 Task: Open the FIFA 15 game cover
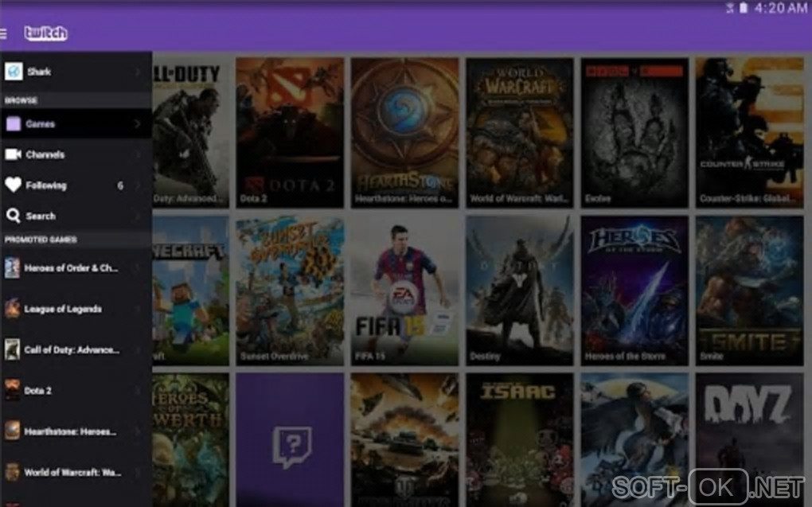click(x=405, y=291)
